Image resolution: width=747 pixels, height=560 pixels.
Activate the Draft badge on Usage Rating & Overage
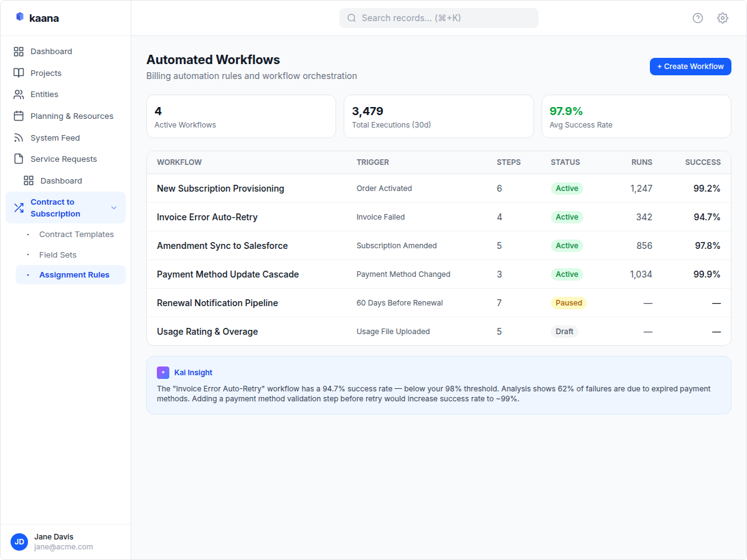coord(564,331)
